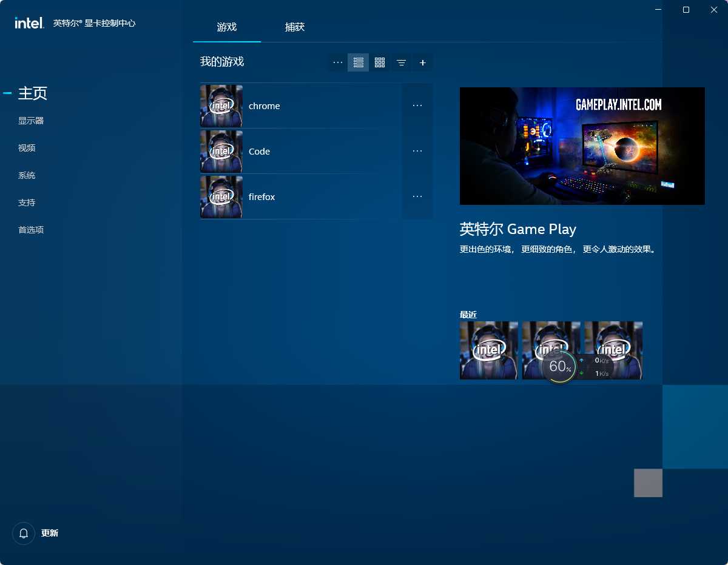
Task: Select the chrome game thumbnail
Action: tap(221, 106)
